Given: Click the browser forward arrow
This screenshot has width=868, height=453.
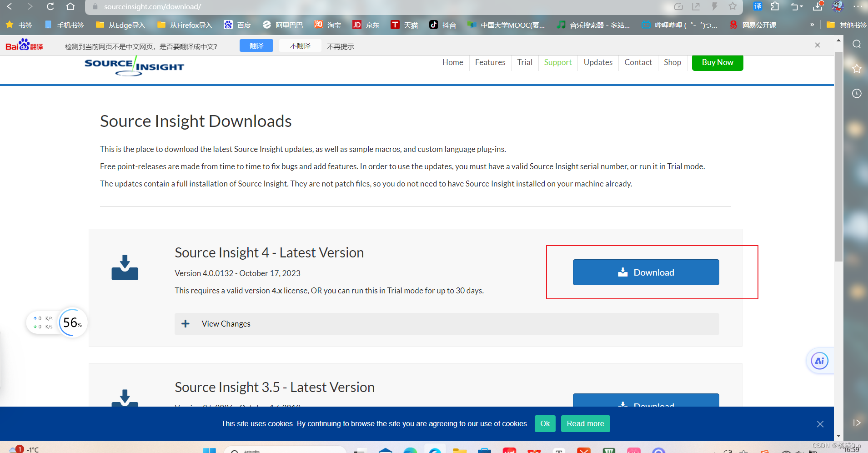Looking at the screenshot, I should [x=30, y=6].
